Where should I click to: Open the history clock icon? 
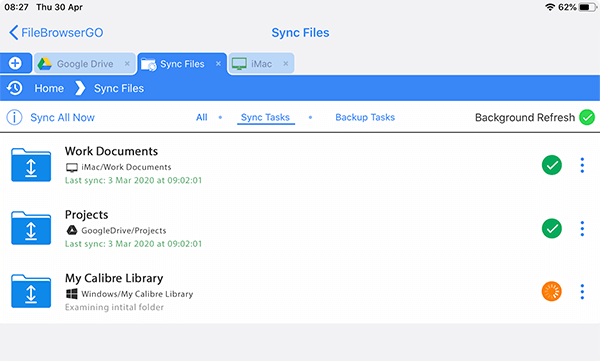click(x=15, y=88)
